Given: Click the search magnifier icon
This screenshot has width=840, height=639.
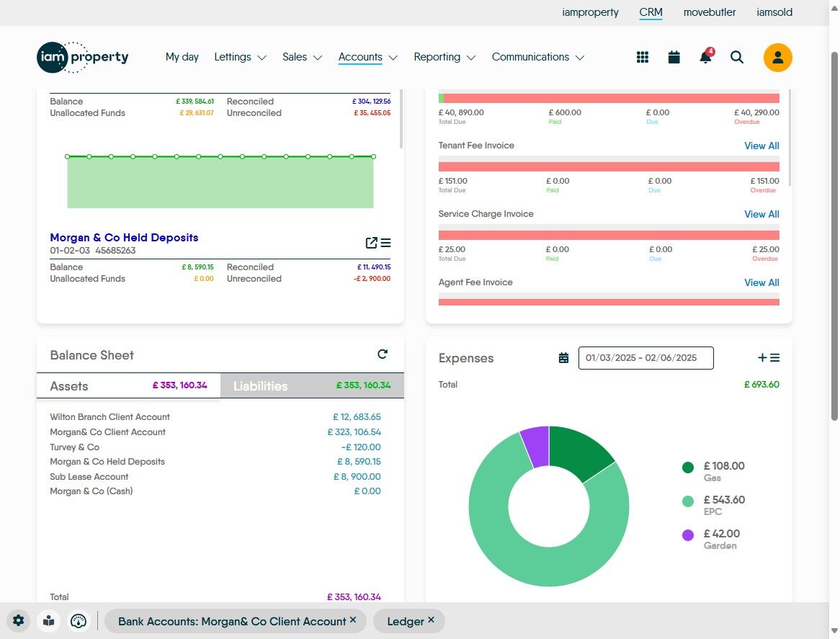Looking at the screenshot, I should (736, 58).
